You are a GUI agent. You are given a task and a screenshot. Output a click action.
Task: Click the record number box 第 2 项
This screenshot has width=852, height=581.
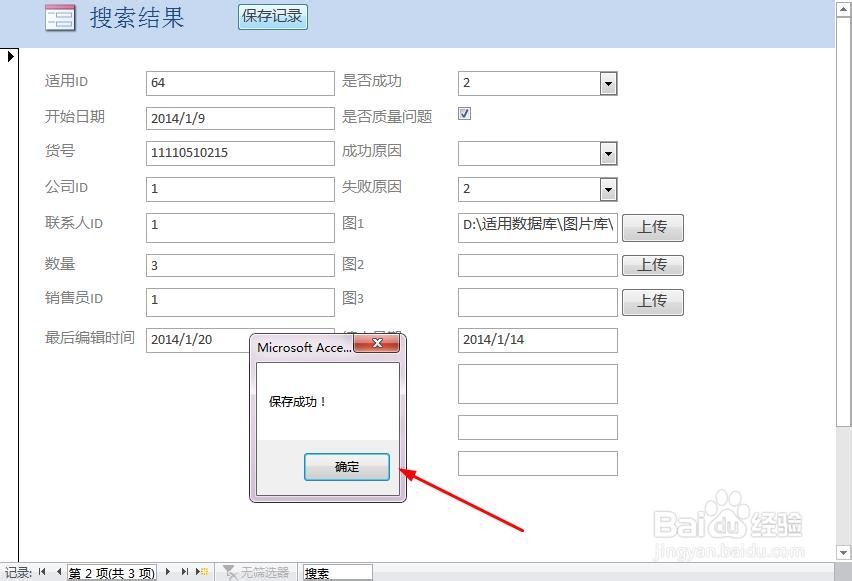pyautogui.click(x=112, y=573)
